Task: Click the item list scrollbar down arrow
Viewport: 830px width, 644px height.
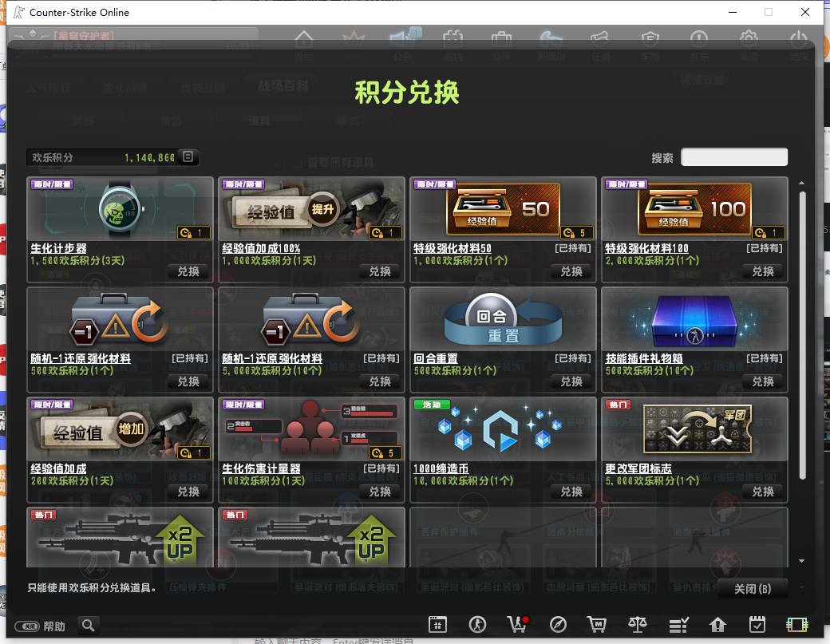Action: click(x=802, y=561)
